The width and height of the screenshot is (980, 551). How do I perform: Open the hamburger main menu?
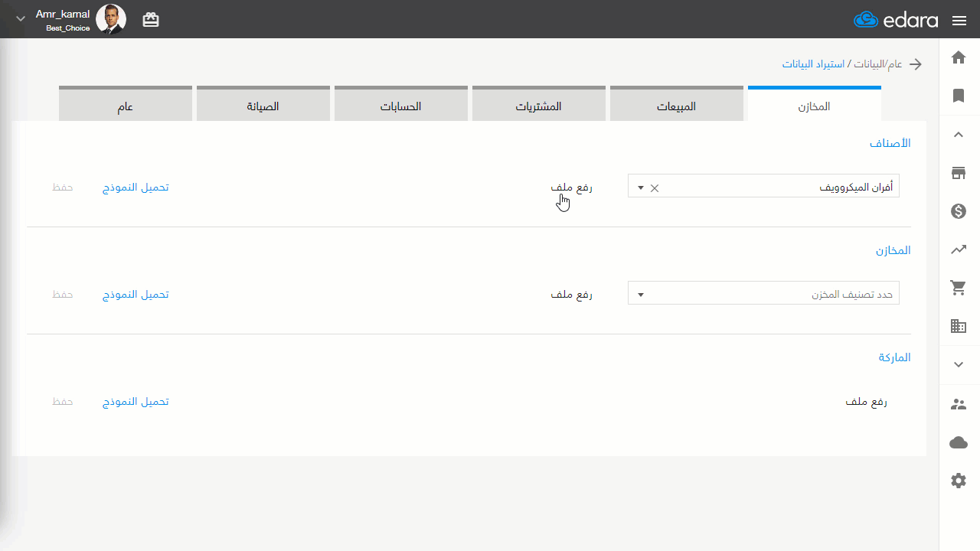tap(959, 21)
